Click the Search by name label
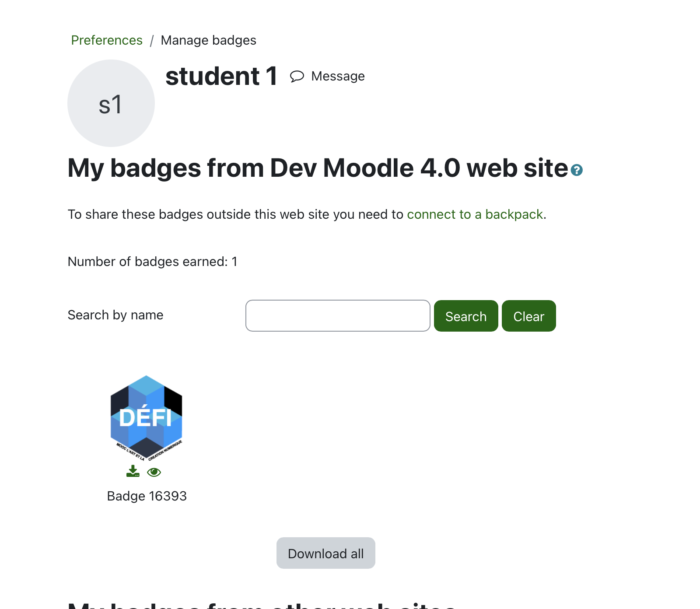Screen dimensions: 700x609 coord(115,315)
